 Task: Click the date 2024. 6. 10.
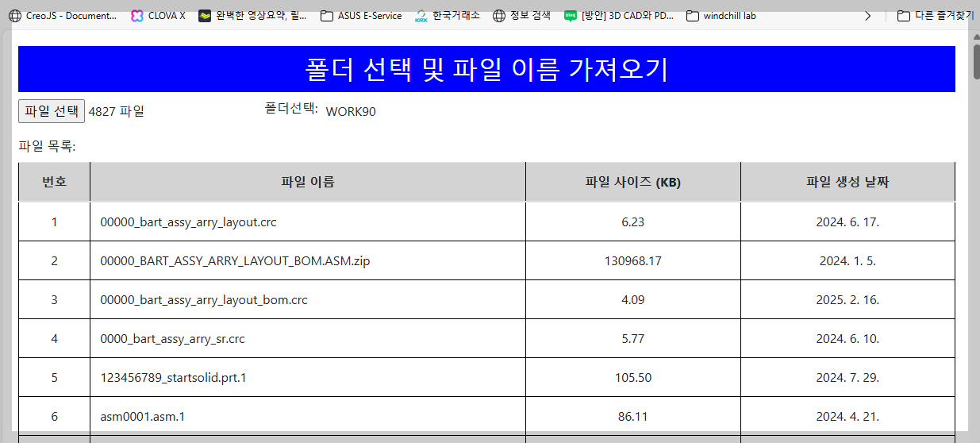[847, 339]
